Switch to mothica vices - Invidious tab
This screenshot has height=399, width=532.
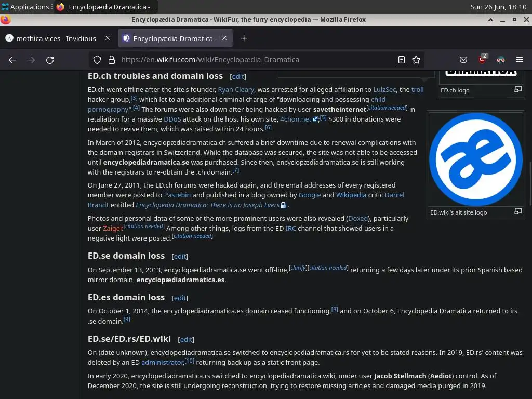(x=56, y=38)
